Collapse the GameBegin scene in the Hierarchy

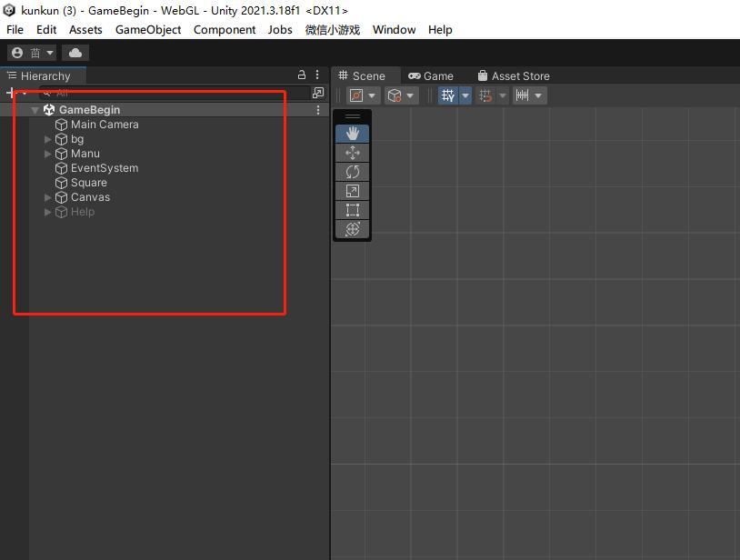(35, 109)
